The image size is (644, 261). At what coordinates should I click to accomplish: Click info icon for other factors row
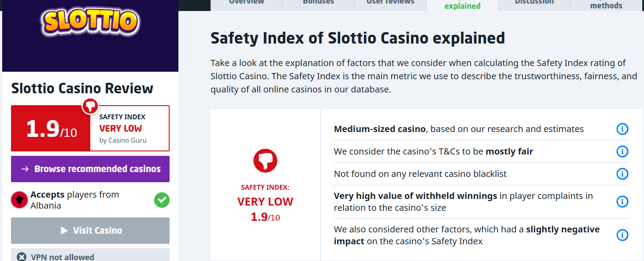[622, 235]
